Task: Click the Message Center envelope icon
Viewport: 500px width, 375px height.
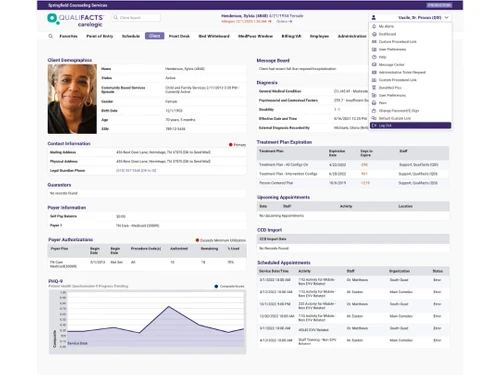Action: pyautogui.click(x=374, y=65)
